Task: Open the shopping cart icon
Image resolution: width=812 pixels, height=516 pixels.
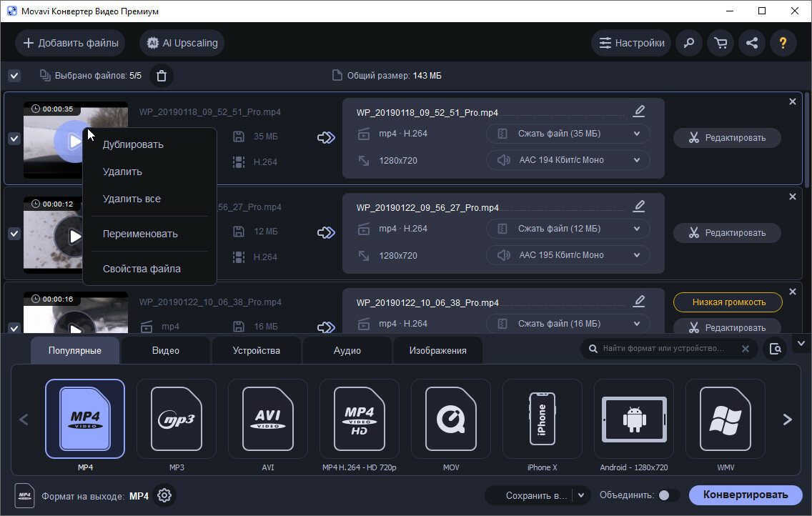Action: click(721, 43)
